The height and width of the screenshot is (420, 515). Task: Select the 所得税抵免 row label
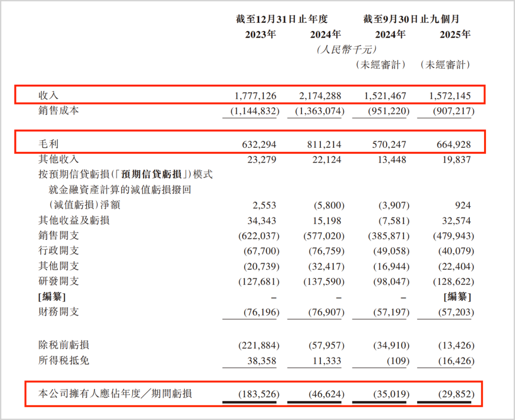[x=63, y=360]
